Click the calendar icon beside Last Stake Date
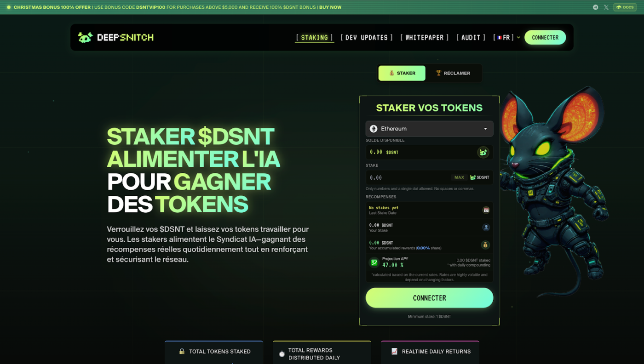 tap(486, 210)
